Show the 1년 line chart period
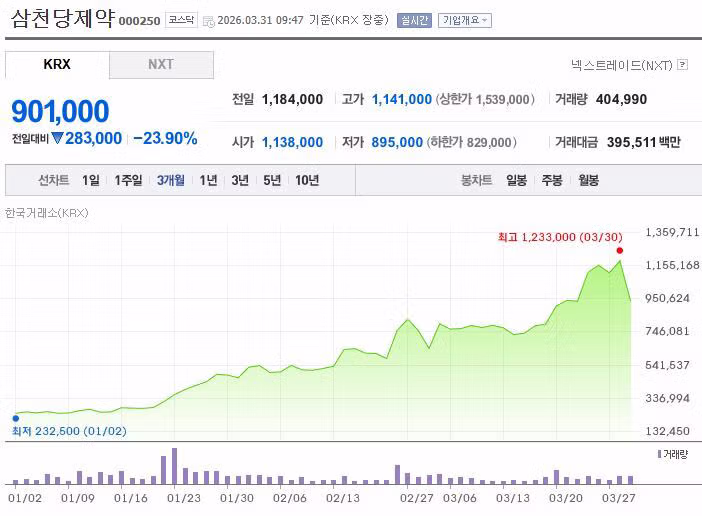This screenshot has height=516, width=702. 208,180
